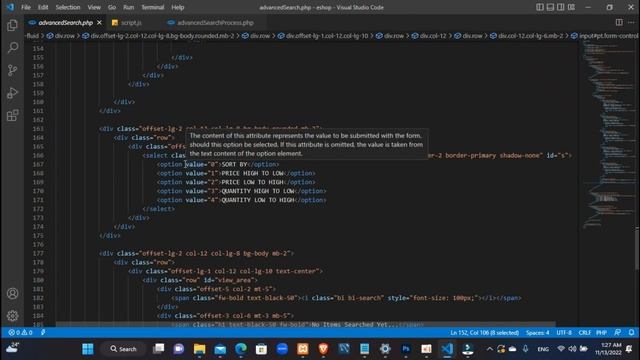This screenshot has width=640, height=360.
Task: Open Settings gear from taskbar
Action: (x=385, y=349)
